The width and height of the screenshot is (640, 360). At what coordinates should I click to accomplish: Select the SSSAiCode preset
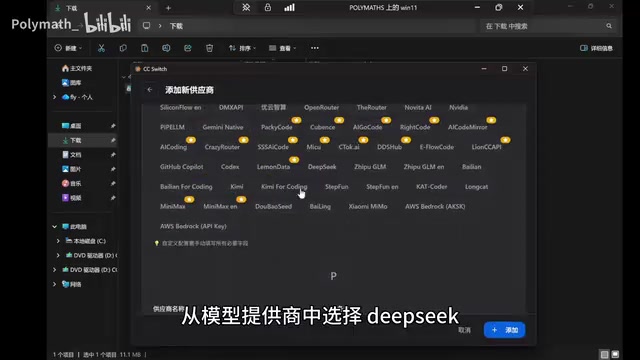[x=273, y=147]
